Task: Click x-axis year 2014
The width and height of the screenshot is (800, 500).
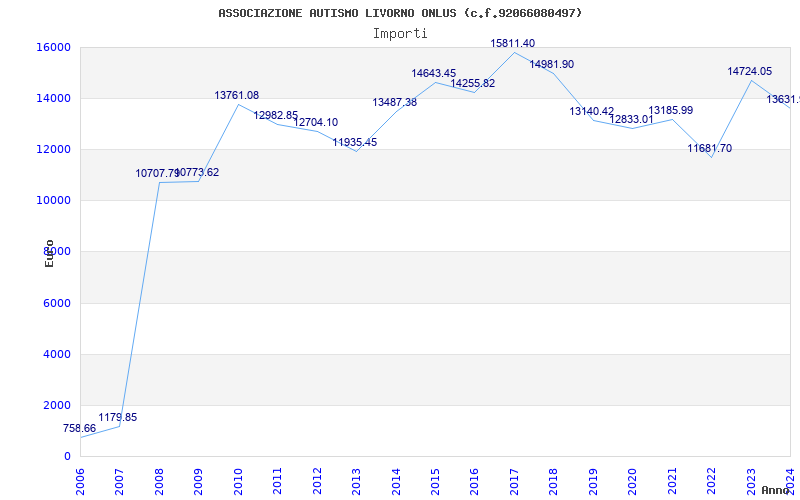Action: [396, 482]
